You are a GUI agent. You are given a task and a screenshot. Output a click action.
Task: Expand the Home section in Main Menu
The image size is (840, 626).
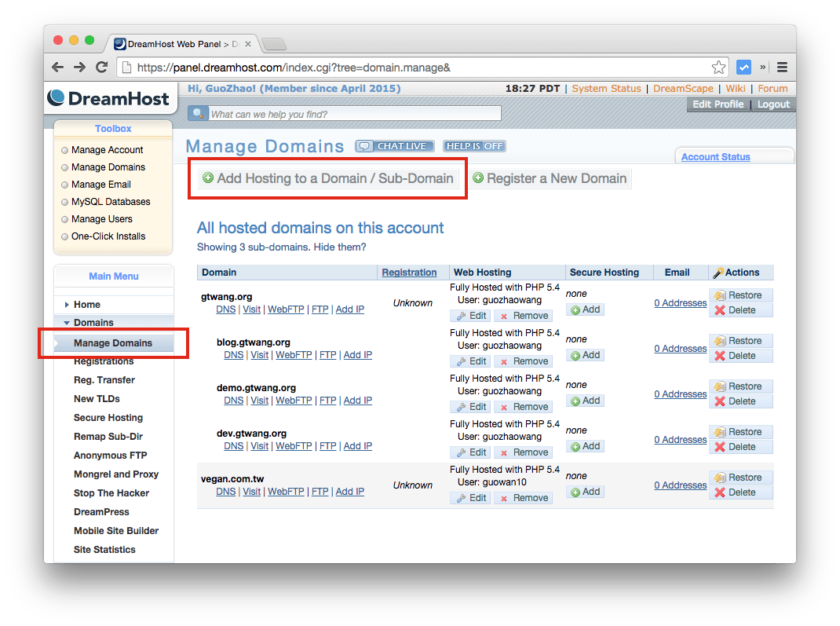click(x=66, y=304)
